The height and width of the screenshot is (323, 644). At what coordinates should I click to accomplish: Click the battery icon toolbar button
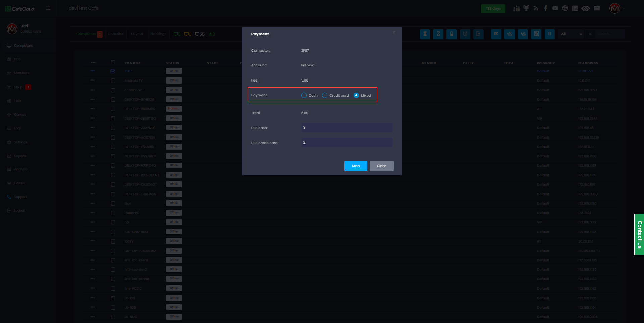(x=451, y=34)
